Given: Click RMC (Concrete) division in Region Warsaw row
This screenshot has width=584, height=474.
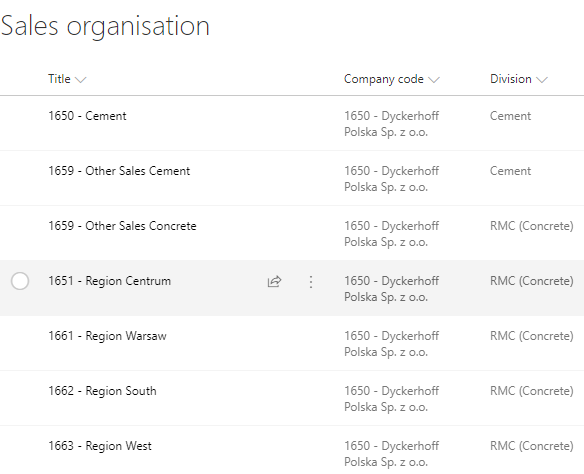Looking at the screenshot, I should click(x=531, y=336).
